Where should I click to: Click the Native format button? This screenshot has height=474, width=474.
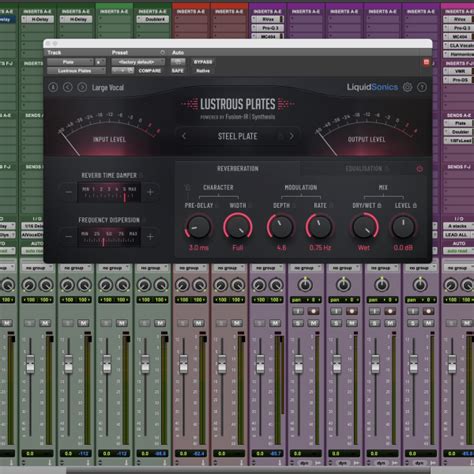point(203,71)
